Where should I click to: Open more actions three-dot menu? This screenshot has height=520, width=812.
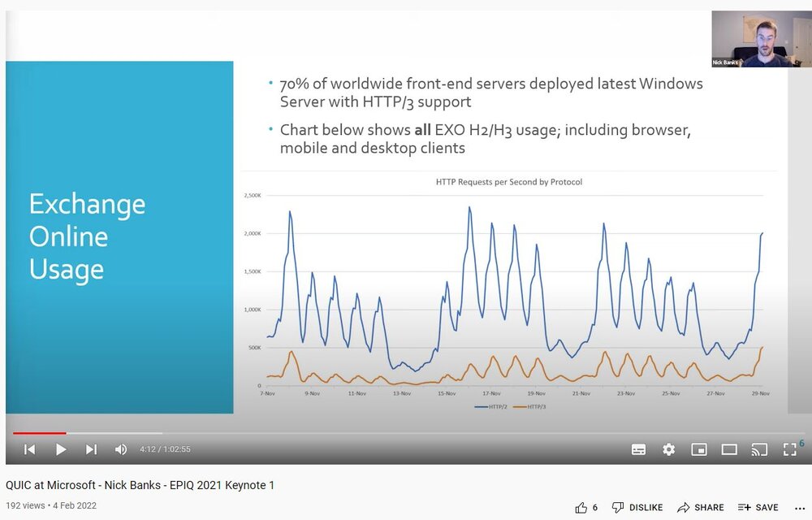click(800, 508)
